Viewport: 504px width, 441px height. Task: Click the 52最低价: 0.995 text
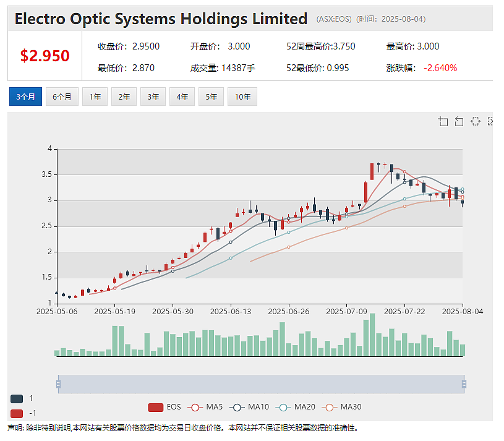318,68
